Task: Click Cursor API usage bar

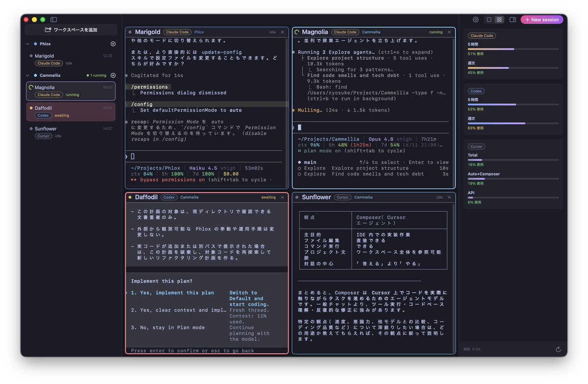Action: [x=513, y=198]
